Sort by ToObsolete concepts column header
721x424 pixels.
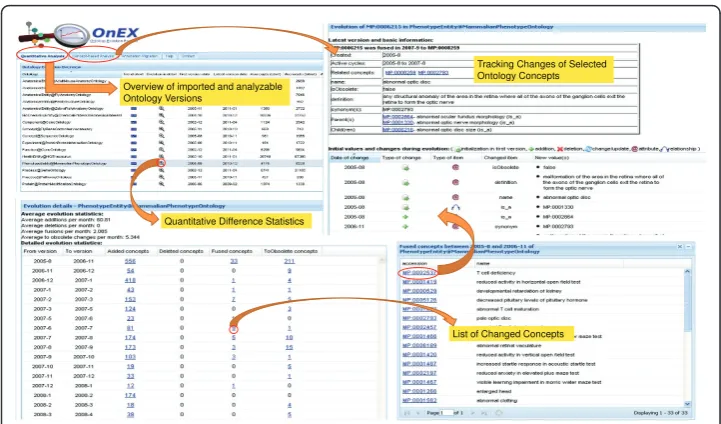click(x=291, y=251)
